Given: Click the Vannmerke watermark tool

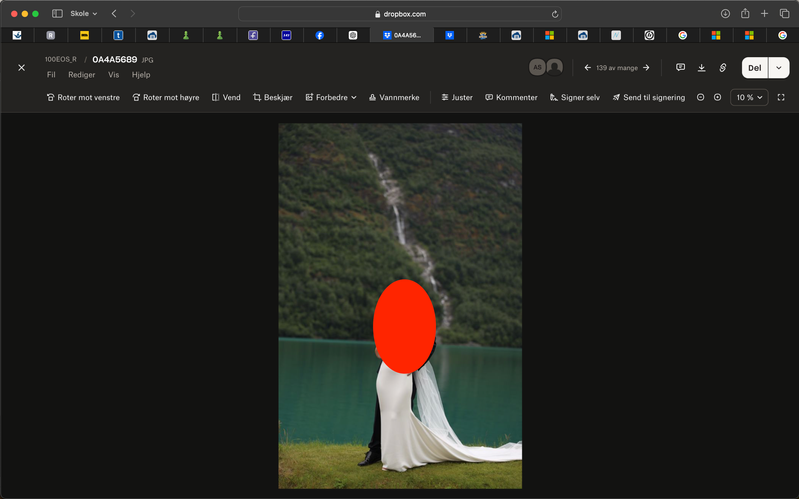Looking at the screenshot, I should coord(394,98).
